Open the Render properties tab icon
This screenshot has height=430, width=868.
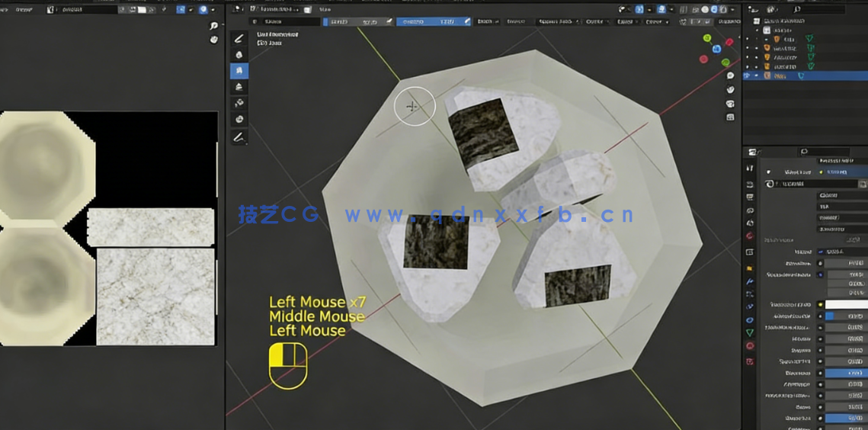pyautogui.click(x=750, y=184)
